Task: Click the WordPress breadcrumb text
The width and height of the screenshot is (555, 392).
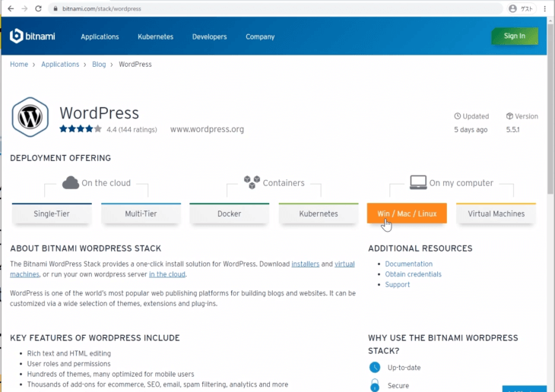Action: pos(135,65)
